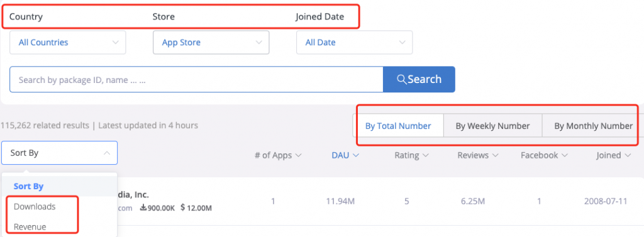Click the Facebook column sort chevron
The width and height of the screenshot is (644, 237).
pos(565,155)
